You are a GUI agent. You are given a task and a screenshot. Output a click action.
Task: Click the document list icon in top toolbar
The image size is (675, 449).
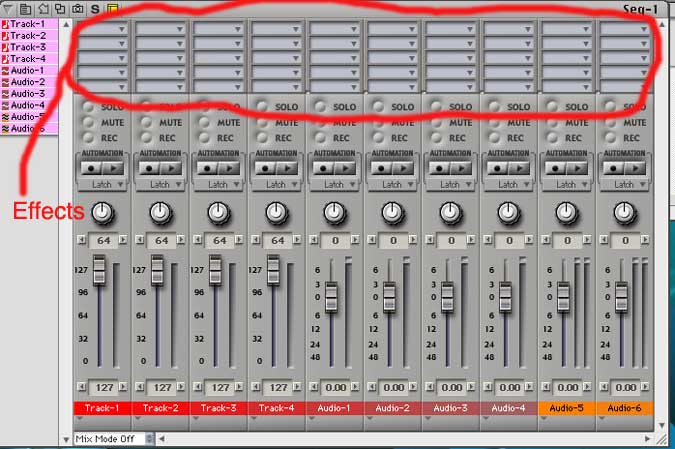26,8
